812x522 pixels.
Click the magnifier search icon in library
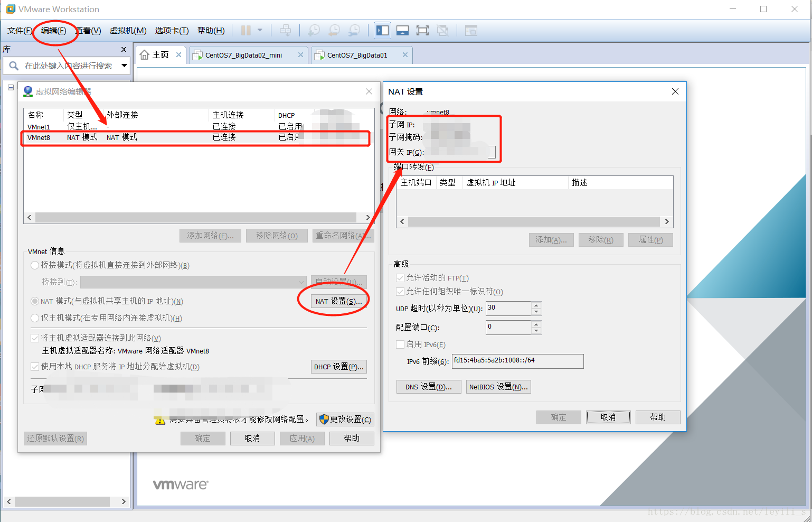pos(14,66)
